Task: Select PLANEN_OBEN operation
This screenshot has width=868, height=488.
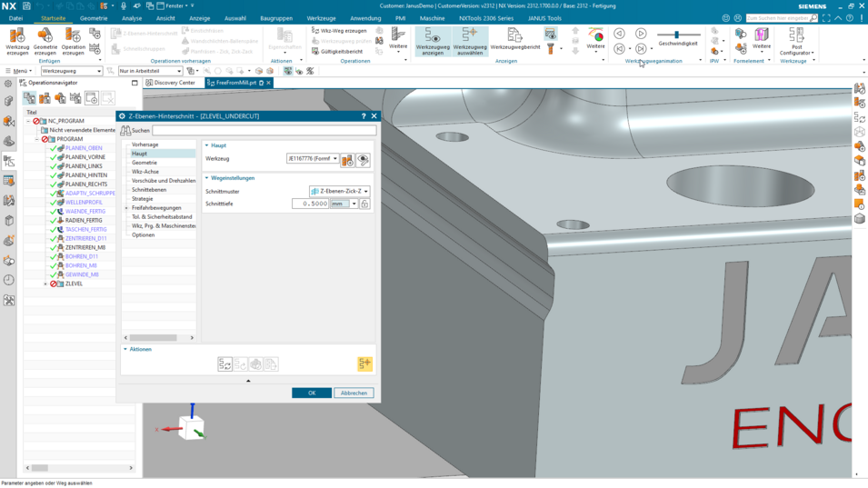Action: pos(84,148)
